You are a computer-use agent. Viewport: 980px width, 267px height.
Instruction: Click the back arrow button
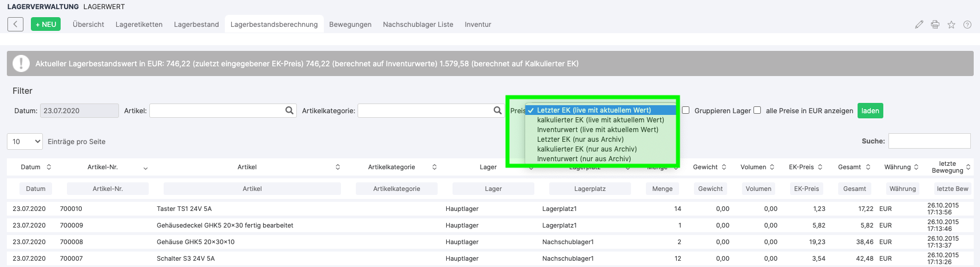(x=15, y=24)
